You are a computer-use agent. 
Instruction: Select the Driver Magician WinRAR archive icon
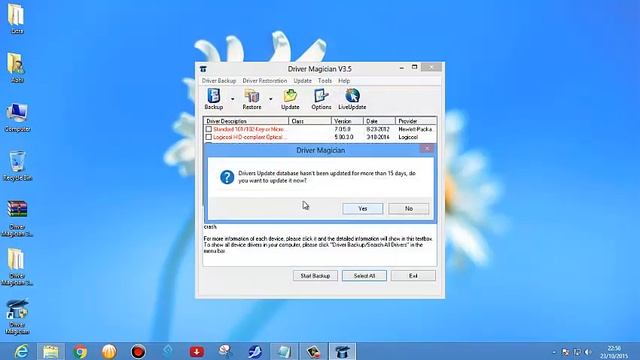17,219
